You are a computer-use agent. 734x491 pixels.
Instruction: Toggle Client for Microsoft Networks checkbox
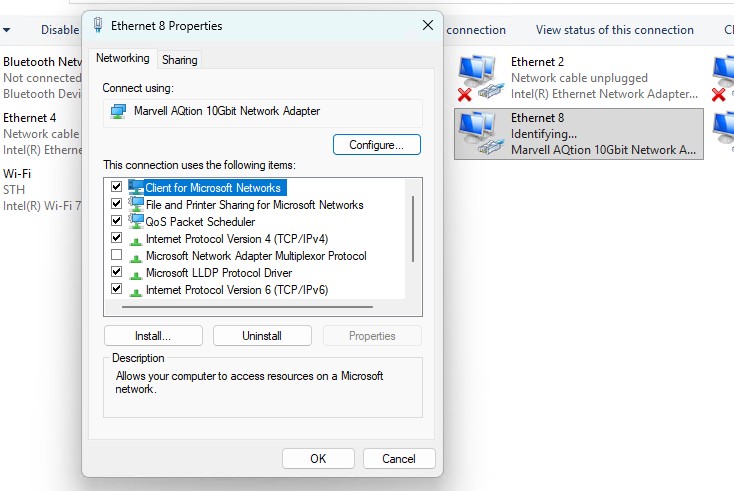[x=117, y=187]
